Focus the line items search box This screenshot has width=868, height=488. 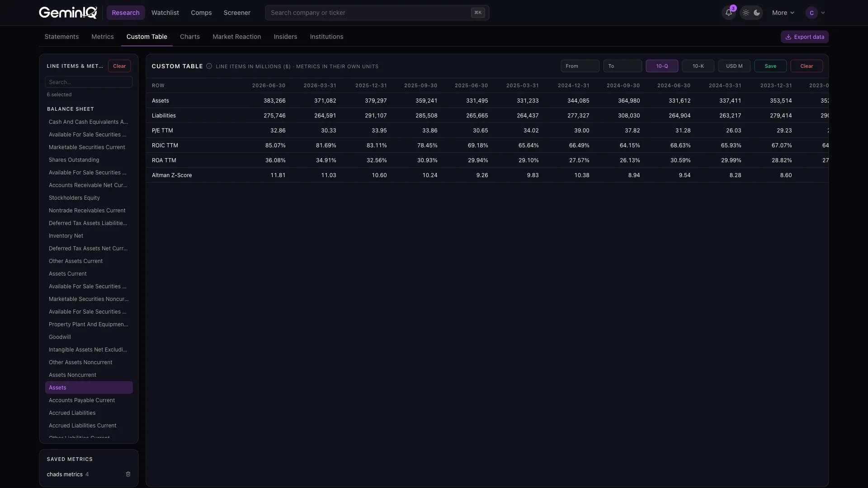89,82
